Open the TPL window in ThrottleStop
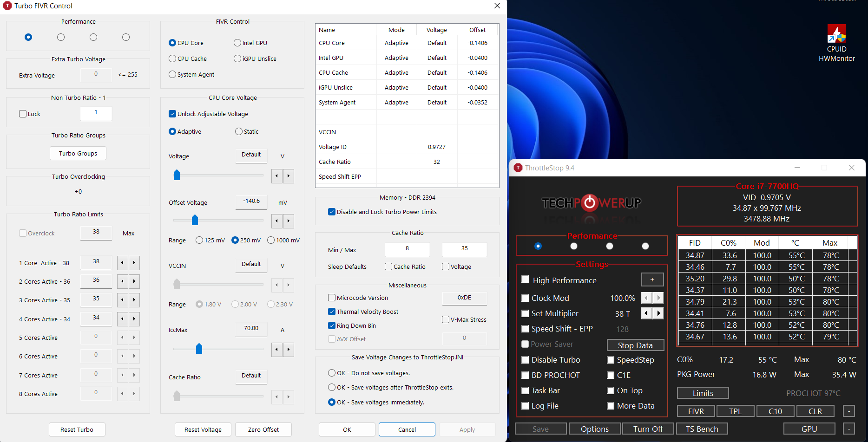This screenshot has height=442, width=868. pyautogui.click(x=735, y=411)
